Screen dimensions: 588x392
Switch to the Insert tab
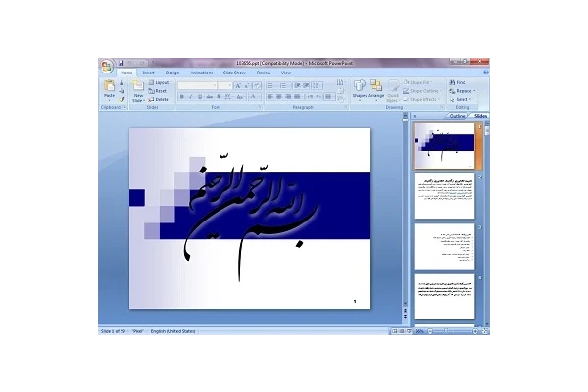148,73
